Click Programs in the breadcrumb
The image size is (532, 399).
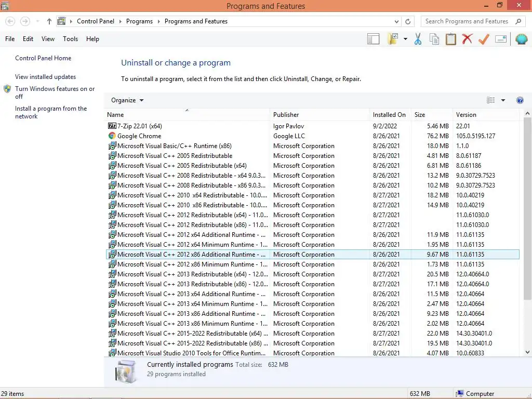[x=139, y=21]
